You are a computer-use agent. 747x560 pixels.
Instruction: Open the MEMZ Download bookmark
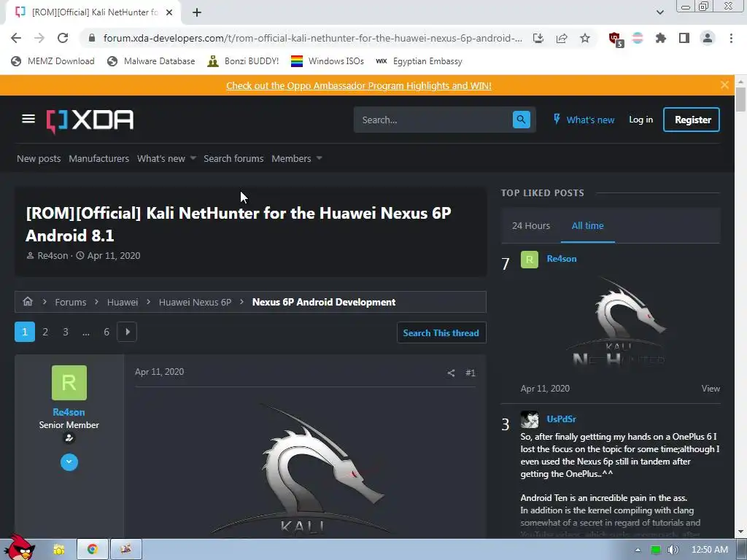pos(53,61)
